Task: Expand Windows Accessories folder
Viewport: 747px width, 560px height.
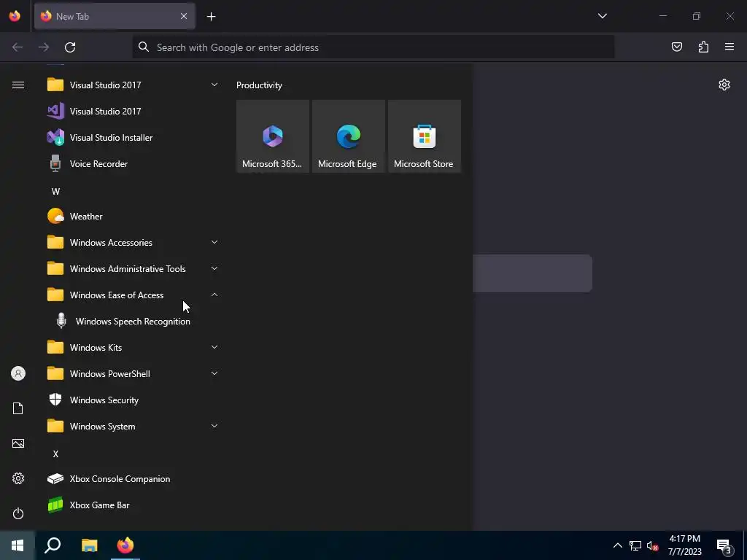Action: 131,242
